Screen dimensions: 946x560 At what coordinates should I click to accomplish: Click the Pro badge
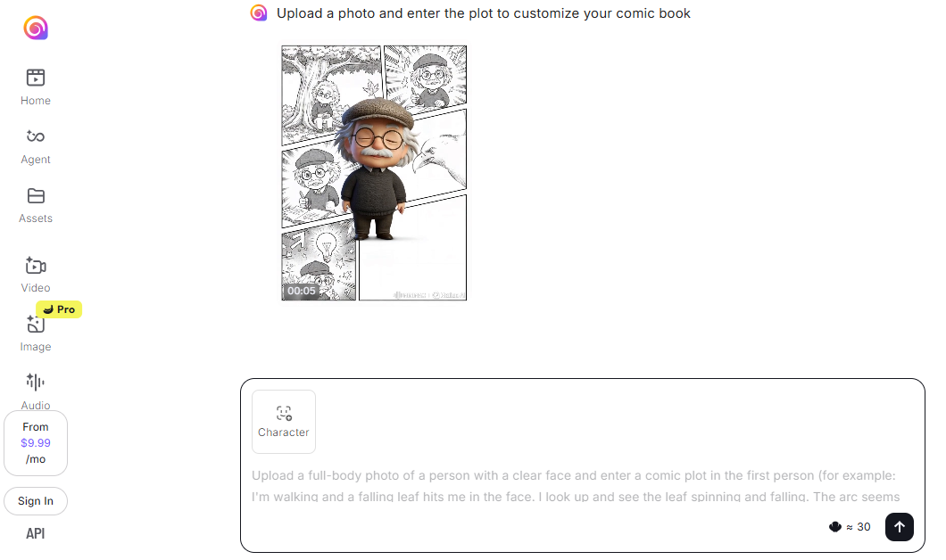[x=59, y=309]
